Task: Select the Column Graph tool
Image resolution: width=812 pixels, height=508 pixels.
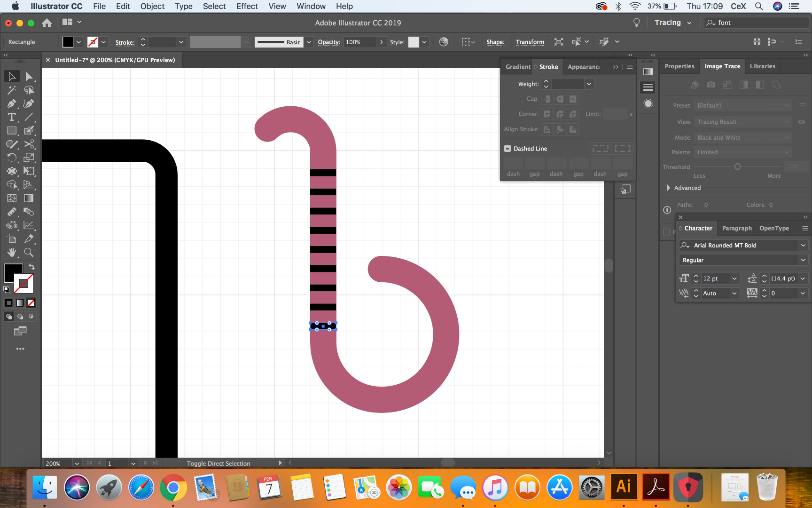Action: [29, 225]
